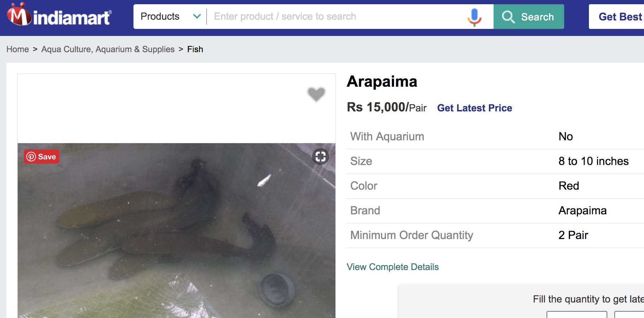The image size is (644, 318).
Task: Select the quantity input box
Action: coord(577,314)
